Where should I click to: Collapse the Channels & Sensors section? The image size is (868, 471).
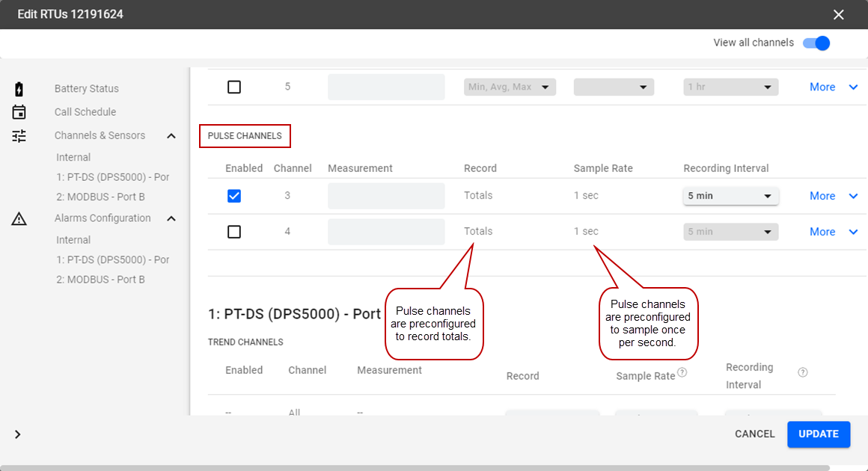pyautogui.click(x=171, y=136)
